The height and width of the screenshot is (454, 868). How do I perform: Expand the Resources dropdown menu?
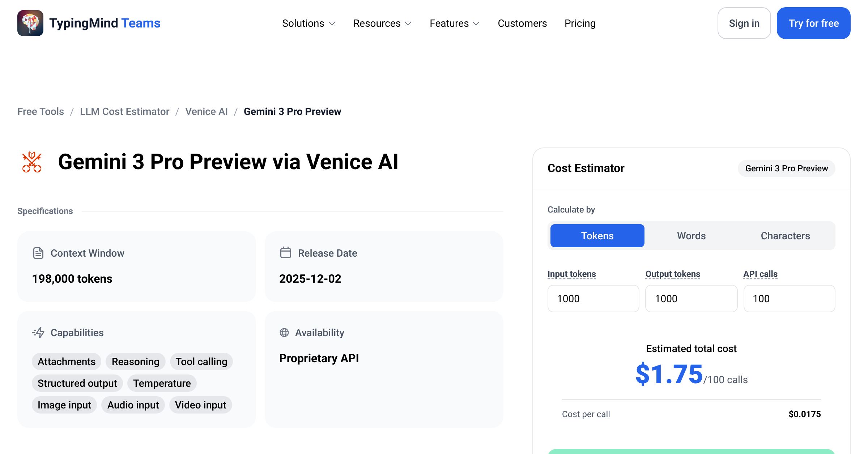tap(383, 23)
